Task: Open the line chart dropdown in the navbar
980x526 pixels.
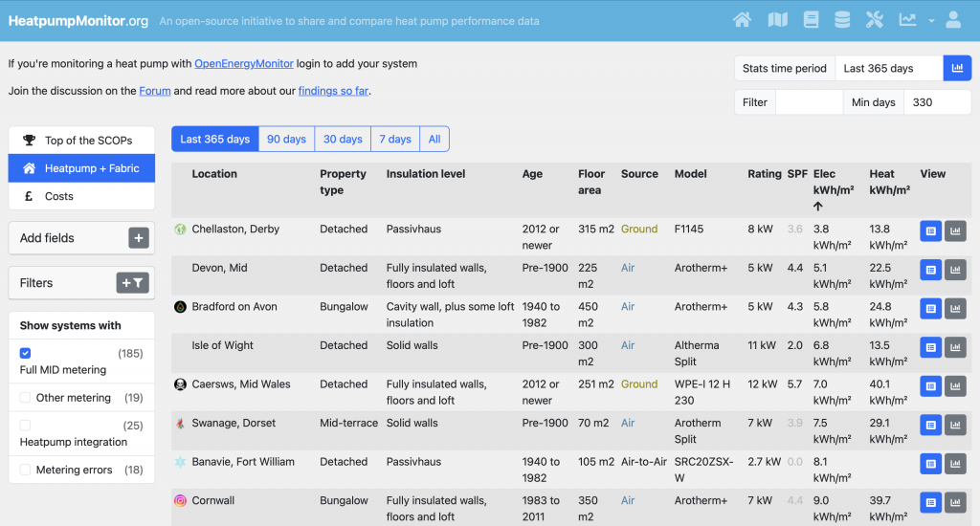Action: click(914, 20)
